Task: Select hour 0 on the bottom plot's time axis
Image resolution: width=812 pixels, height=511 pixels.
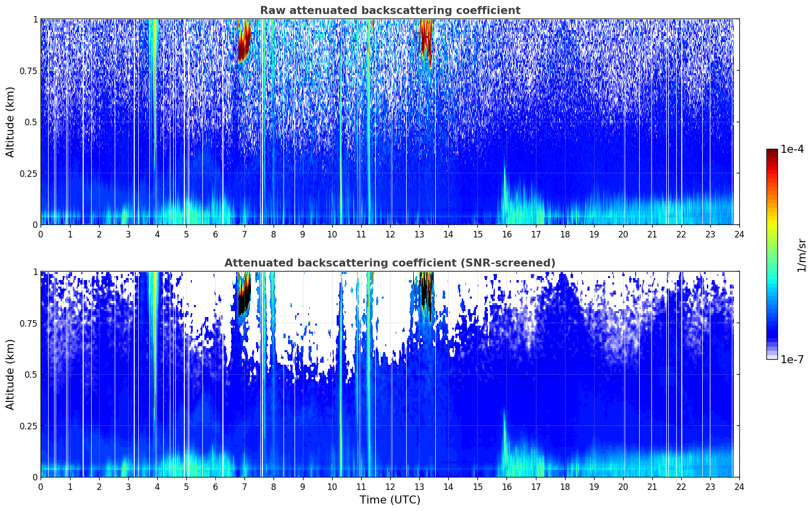Action: [x=41, y=487]
